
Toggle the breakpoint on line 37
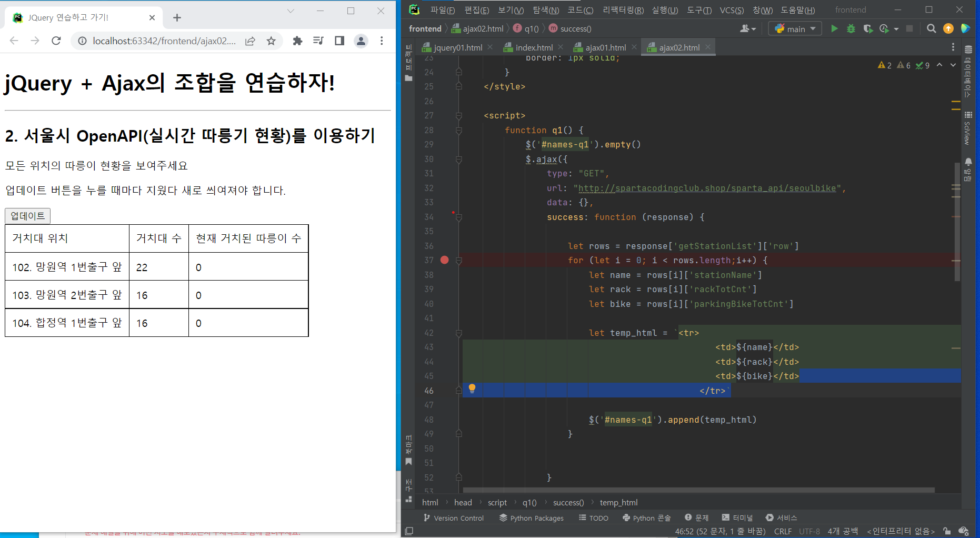445,260
